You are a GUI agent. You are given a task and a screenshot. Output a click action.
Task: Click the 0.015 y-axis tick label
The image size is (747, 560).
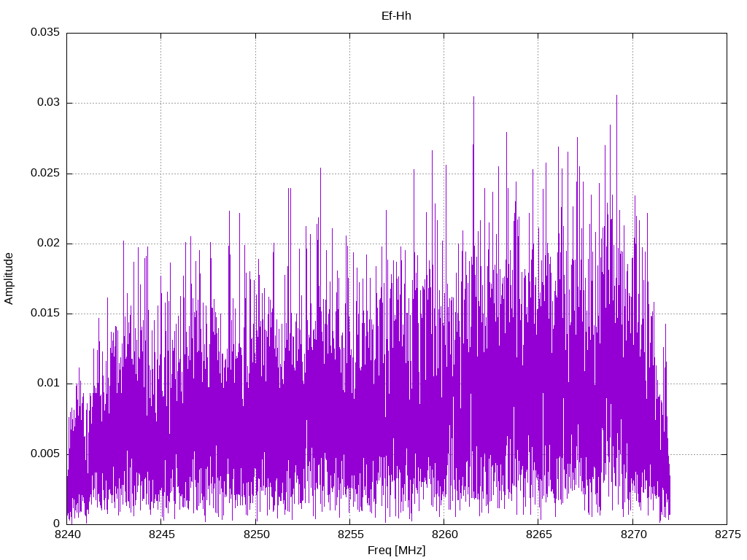pos(45,313)
